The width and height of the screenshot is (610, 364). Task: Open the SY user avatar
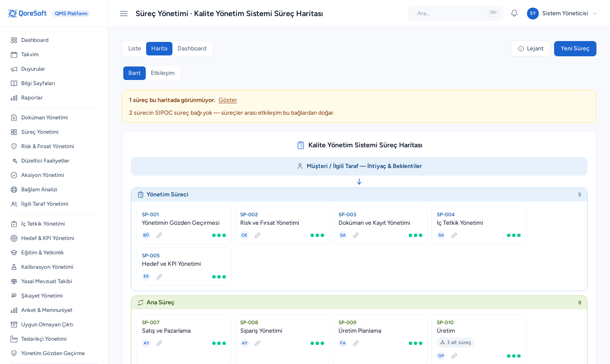(533, 14)
